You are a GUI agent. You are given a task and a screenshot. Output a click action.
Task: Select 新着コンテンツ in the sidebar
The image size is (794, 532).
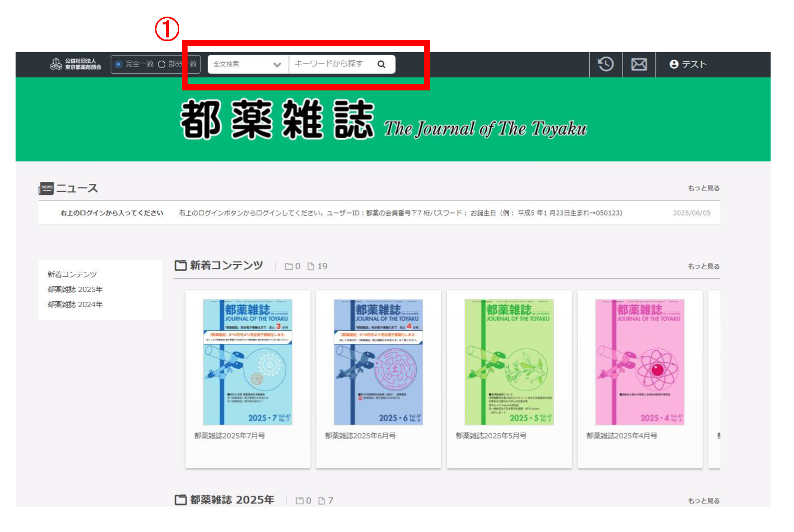[72, 274]
